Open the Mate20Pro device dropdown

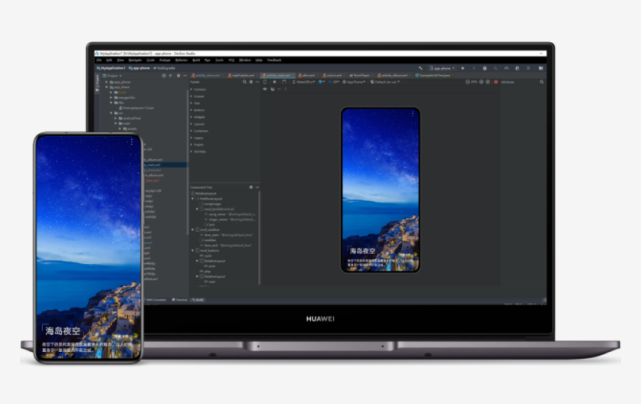[303, 82]
